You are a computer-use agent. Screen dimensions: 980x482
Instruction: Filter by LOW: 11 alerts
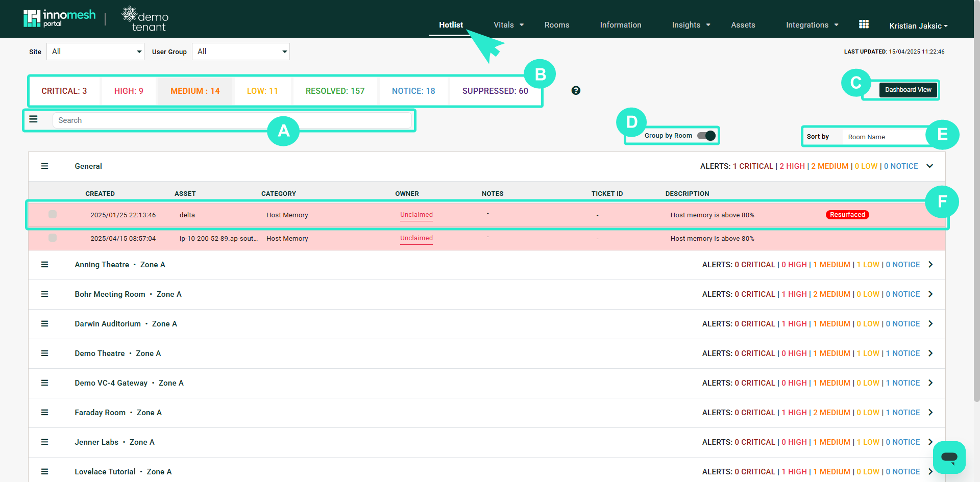[262, 91]
